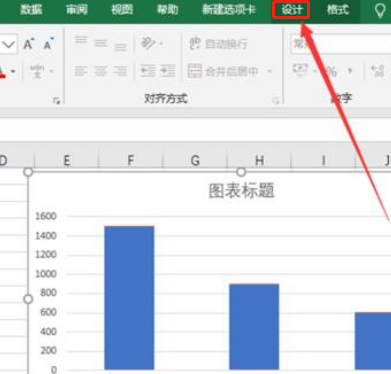
Task: Click the chart top-left resize handle
Action: coord(28,172)
